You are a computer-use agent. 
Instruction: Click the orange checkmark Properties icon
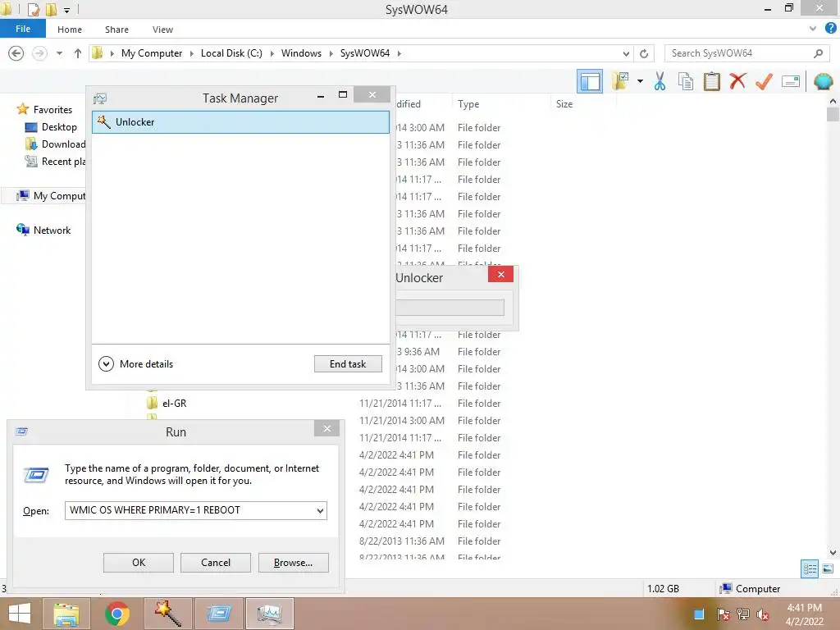tap(764, 82)
